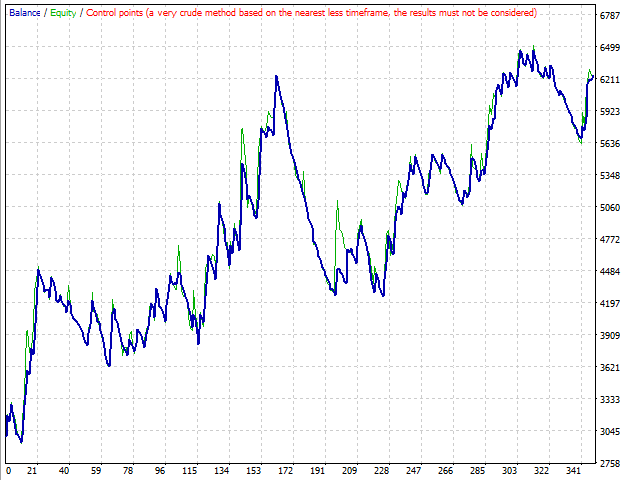Click the x-axis label 285
This screenshot has width=640, height=480.
(x=478, y=471)
